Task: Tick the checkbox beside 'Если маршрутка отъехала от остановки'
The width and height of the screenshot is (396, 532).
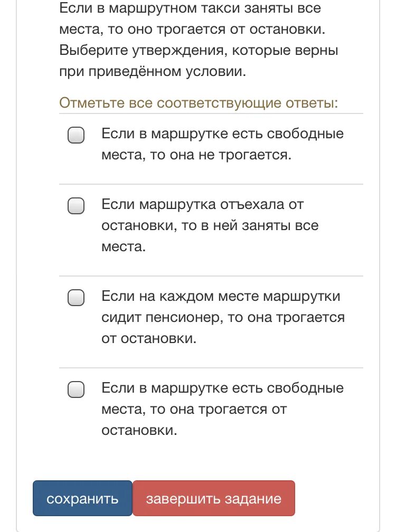Action: pyautogui.click(x=76, y=205)
